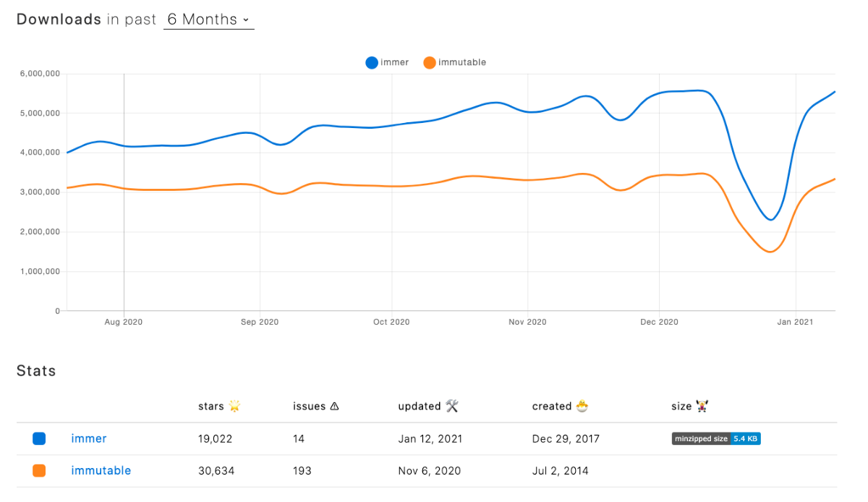Select the immutable created date Jul 2, 2014

coord(561,471)
